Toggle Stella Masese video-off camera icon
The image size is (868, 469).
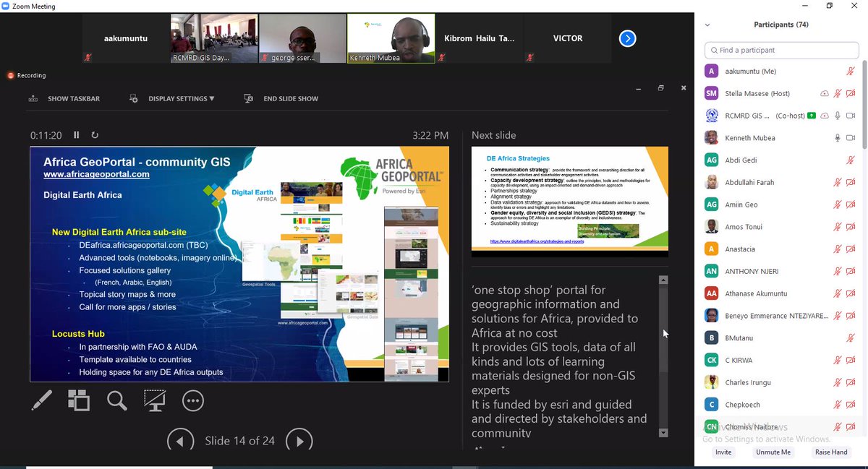point(851,94)
